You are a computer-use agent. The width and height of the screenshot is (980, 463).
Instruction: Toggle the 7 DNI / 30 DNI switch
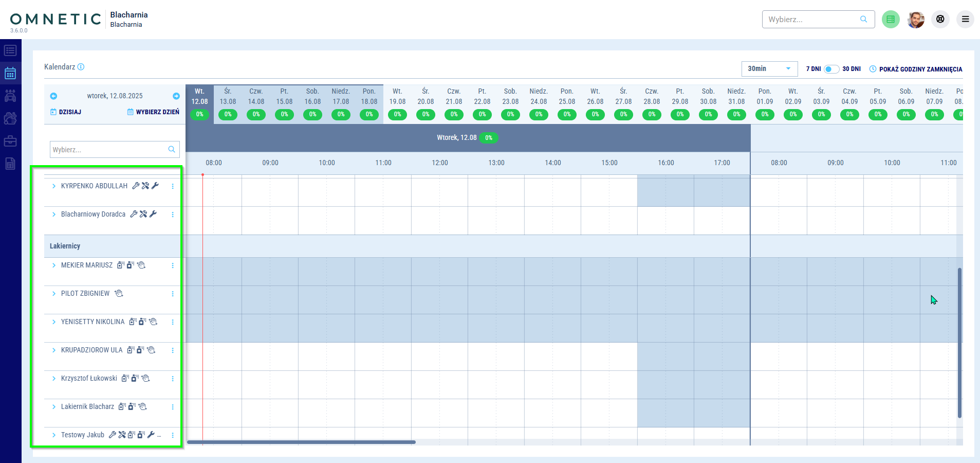point(831,69)
